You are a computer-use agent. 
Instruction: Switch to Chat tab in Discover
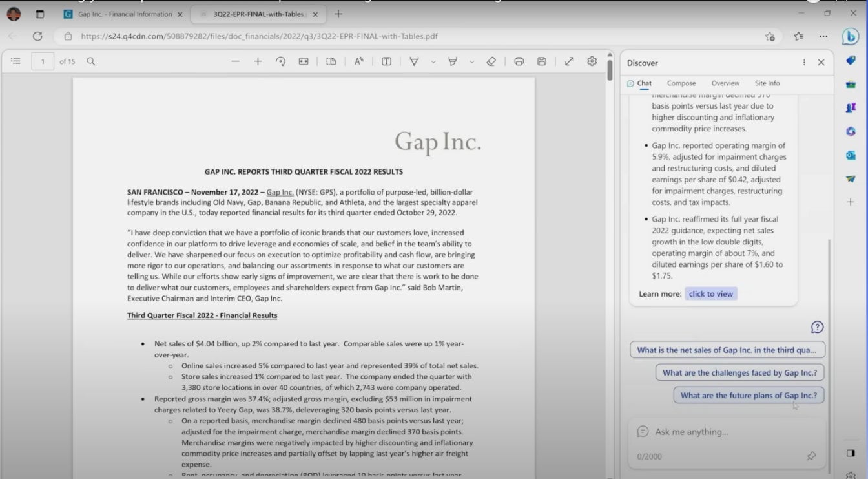tap(639, 83)
